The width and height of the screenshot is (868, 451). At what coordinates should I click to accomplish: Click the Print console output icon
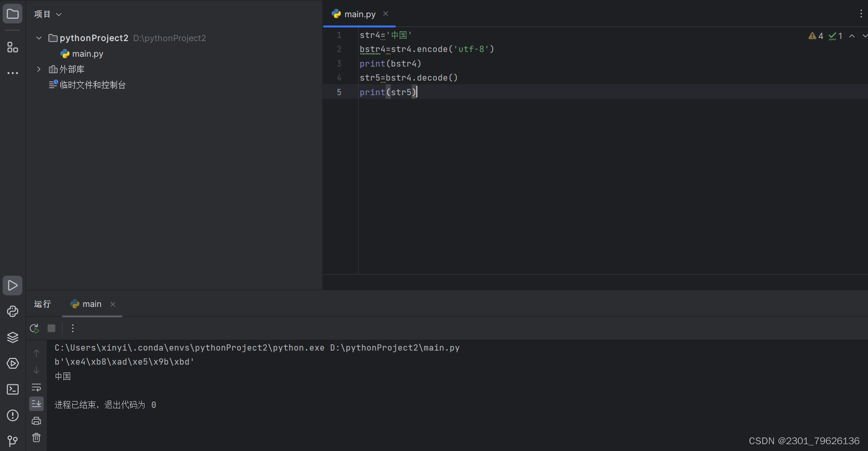tap(36, 421)
